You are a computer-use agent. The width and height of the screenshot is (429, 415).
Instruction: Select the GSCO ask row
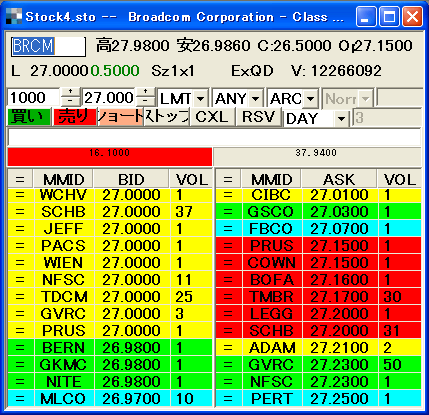[x=318, y=211]
